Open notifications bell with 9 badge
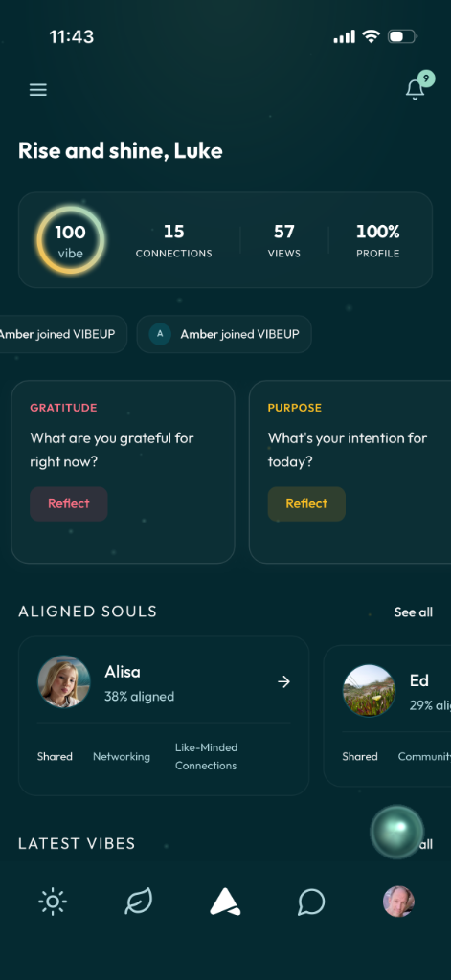Viewport: 451px width, 980px height. (417, 86)
